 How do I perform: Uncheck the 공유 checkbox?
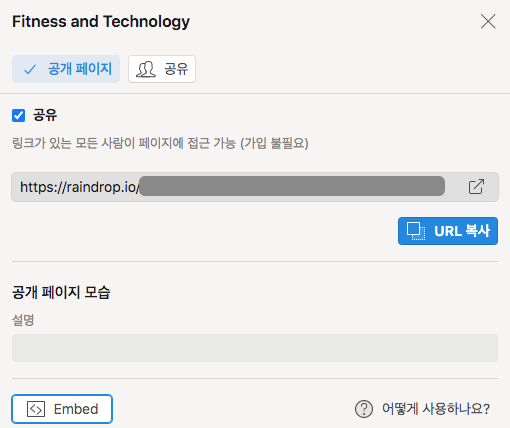(x=18, y=116)
